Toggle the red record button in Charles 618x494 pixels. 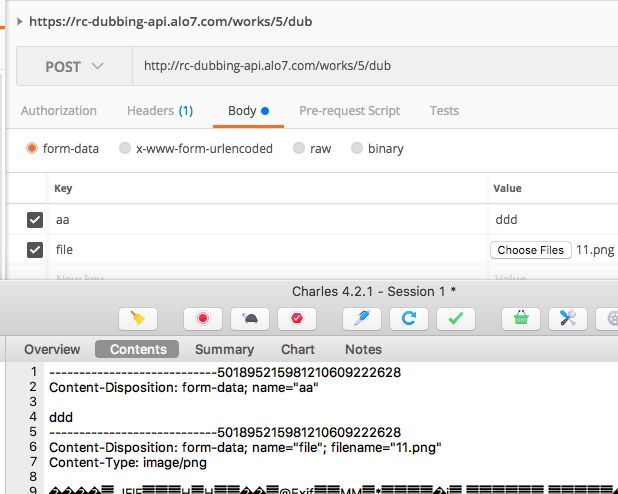pos(203,319)
